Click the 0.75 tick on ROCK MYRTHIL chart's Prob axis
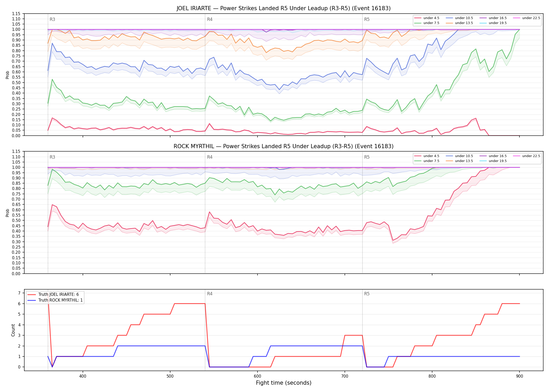The image size is (549, 392). [16, 194]
